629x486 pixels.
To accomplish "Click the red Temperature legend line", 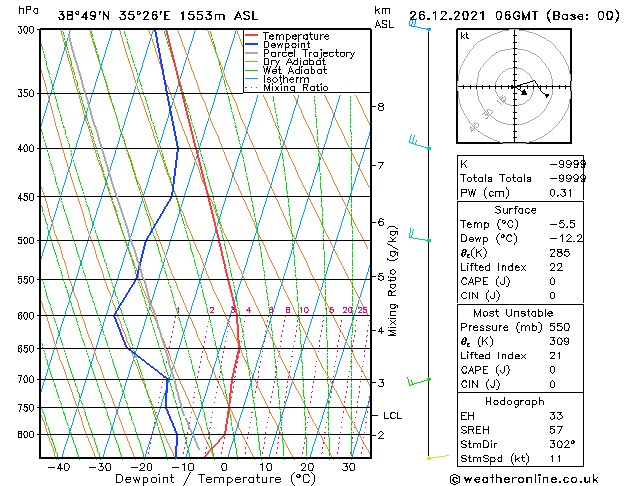I will click(x=252, y=36).
